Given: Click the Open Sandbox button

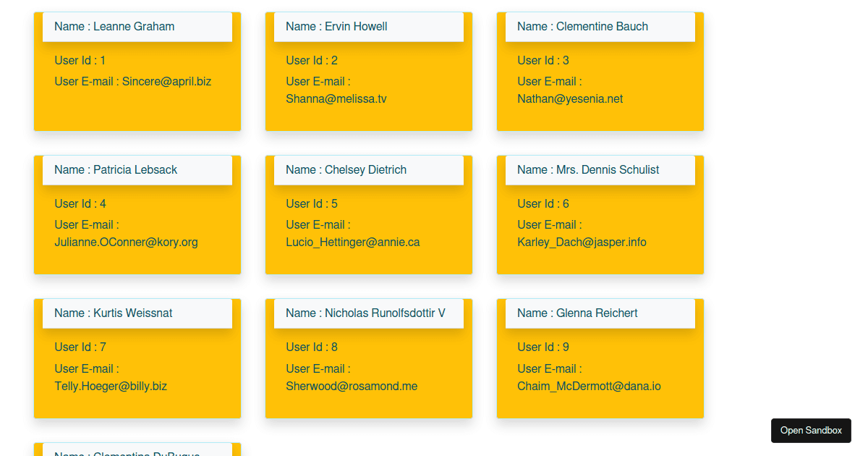Looking at the screenshot, I should coord(811,430).
